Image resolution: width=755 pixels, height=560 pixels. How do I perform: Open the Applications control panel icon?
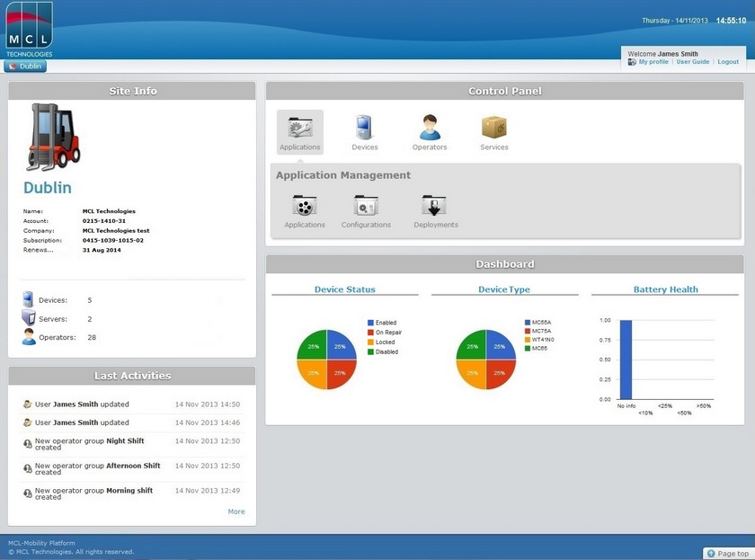coord(299,132)
